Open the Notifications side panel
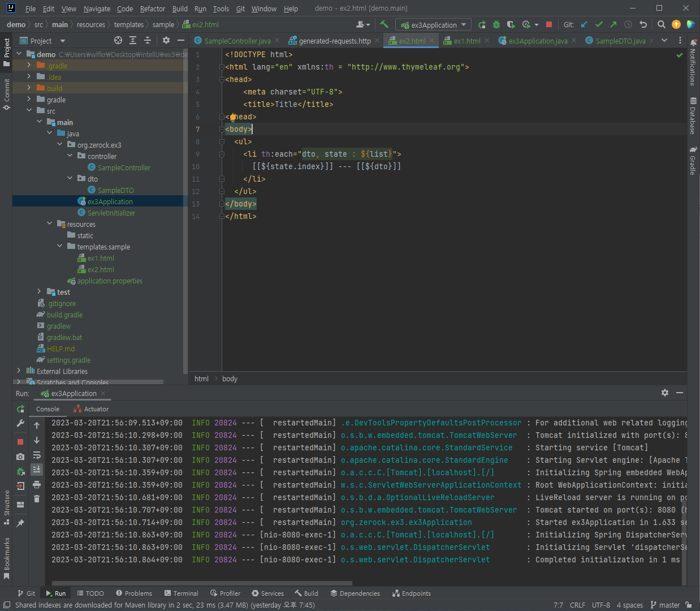The height and width of the screenshot is (611, 700). 693,63
